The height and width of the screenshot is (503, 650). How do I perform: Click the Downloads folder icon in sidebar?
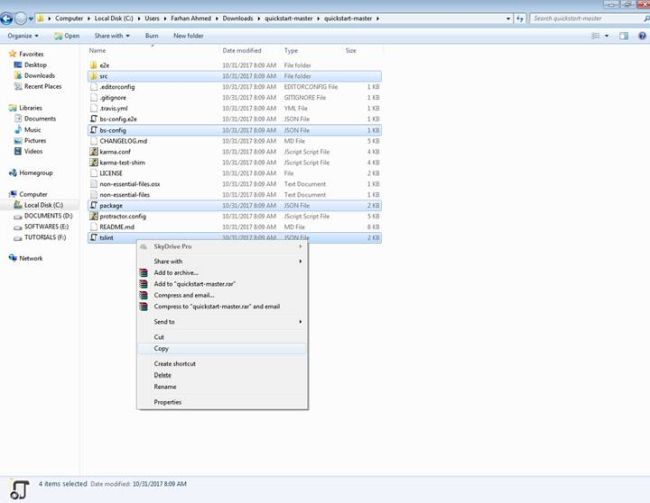(x=17, y=75)
